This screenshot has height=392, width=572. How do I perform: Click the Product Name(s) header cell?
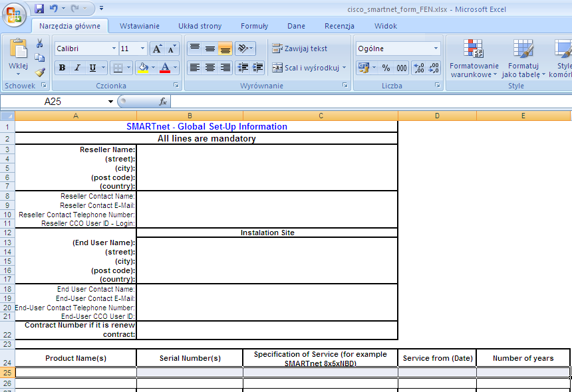(76, 358)
